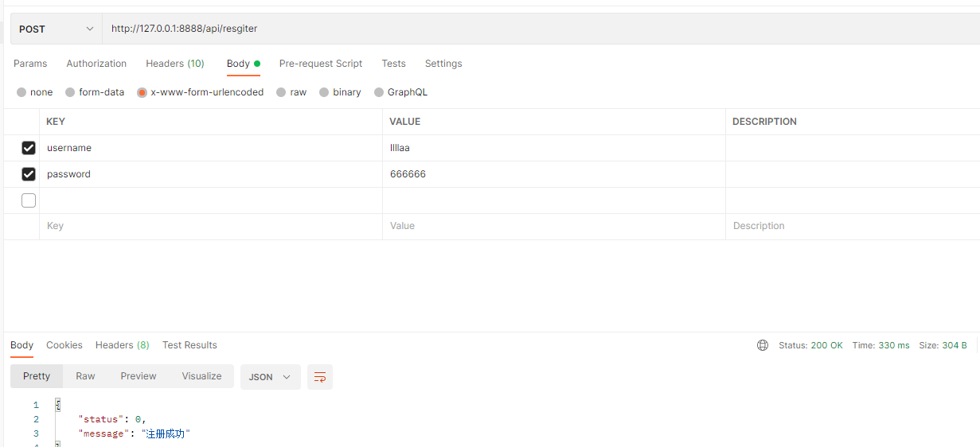Click the password description cell
Screen dimensions: 980x447
(853, 174)
